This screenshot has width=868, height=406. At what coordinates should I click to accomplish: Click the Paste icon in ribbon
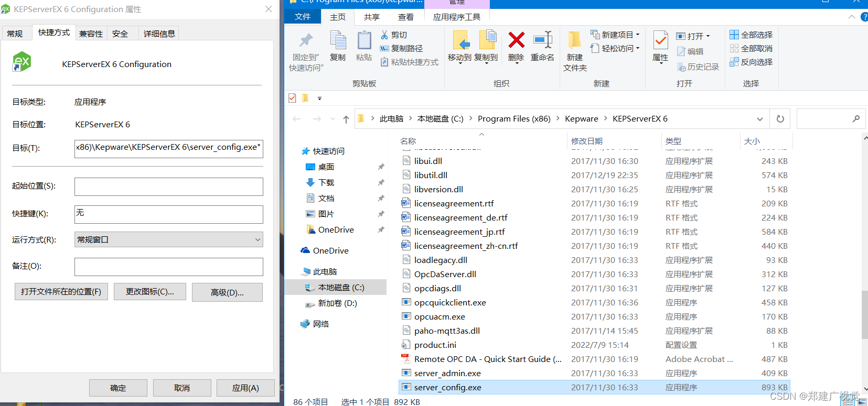tap(364, 46)
